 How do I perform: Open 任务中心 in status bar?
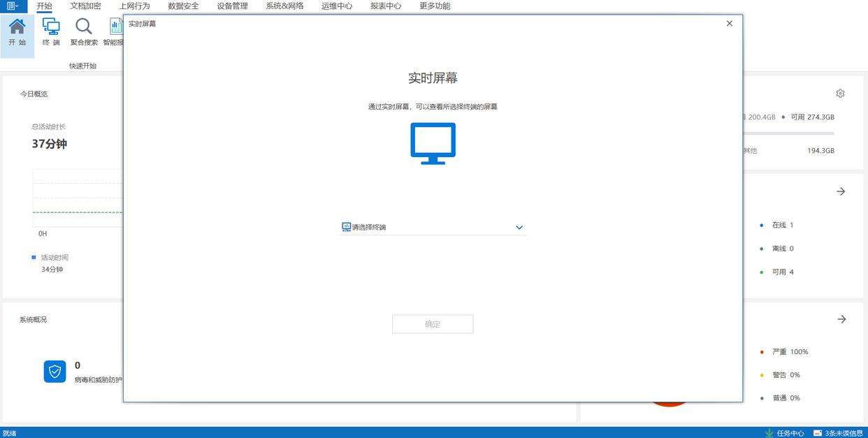click(784, 433)
